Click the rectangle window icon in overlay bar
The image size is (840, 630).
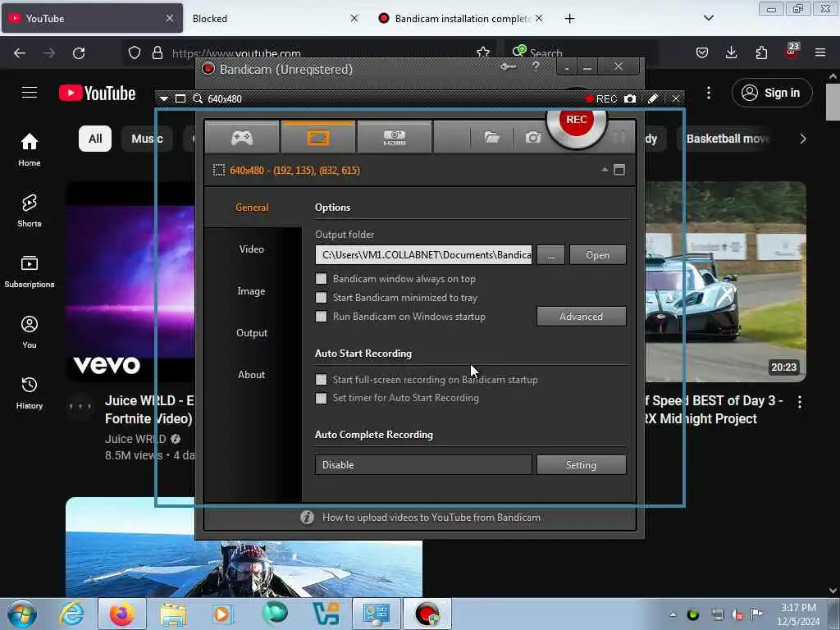180,98
